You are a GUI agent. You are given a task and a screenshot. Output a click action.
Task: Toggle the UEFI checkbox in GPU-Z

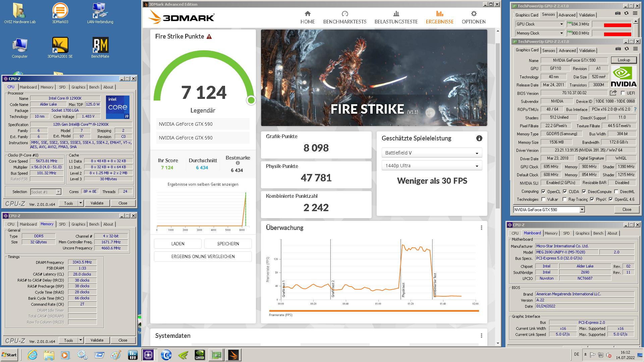tap(623, 93)
